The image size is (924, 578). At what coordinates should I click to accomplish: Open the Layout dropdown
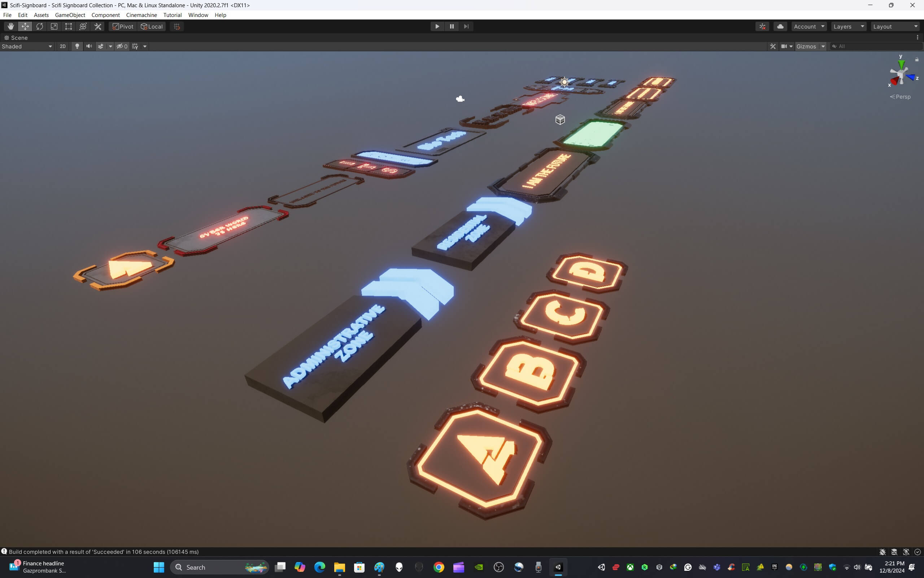[x=896, y=26]
